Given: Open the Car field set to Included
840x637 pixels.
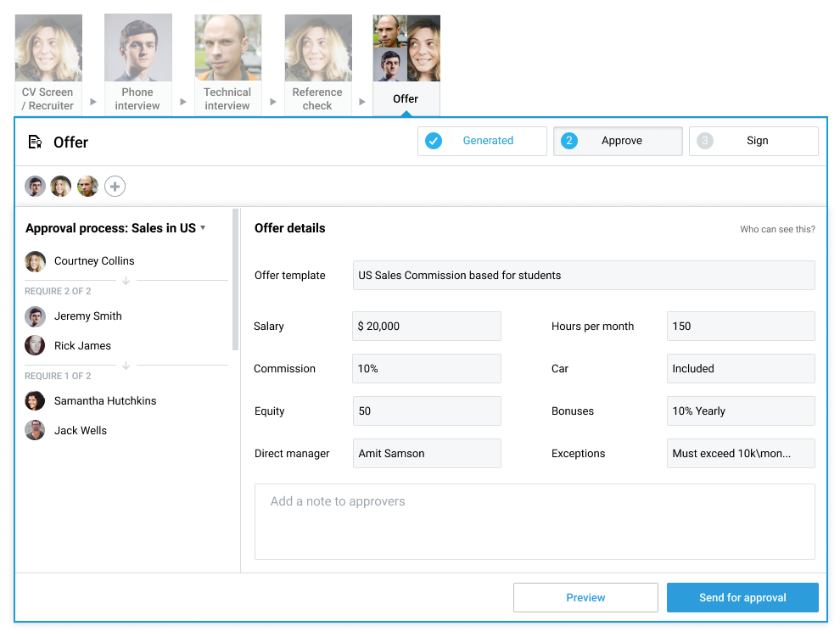Looking at the screenshot, I should click(740, 369).
